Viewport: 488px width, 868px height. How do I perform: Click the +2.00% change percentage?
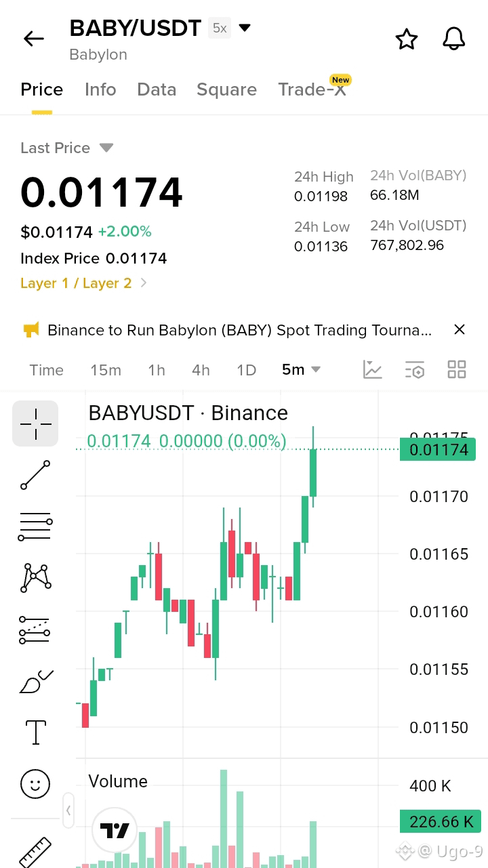tap(125, 232)
